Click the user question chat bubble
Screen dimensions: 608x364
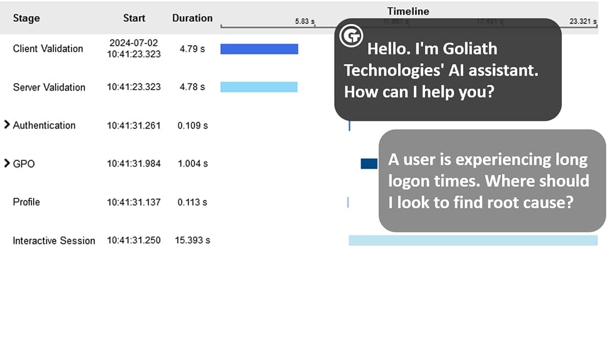tap(489, 181)
